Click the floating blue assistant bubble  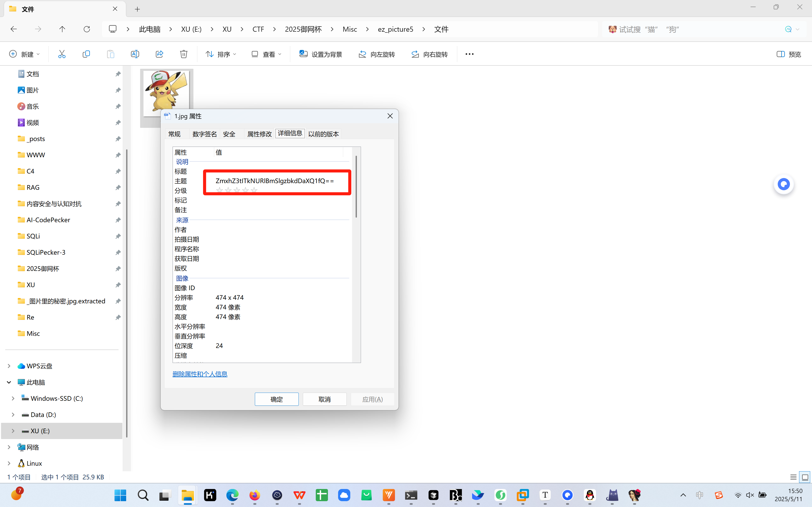click(784, 184)
